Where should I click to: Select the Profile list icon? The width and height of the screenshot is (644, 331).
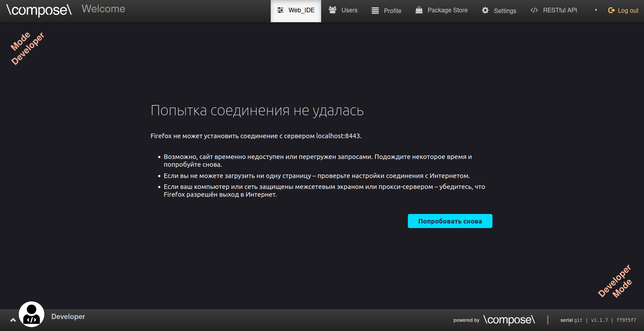[x=374, y=11]
